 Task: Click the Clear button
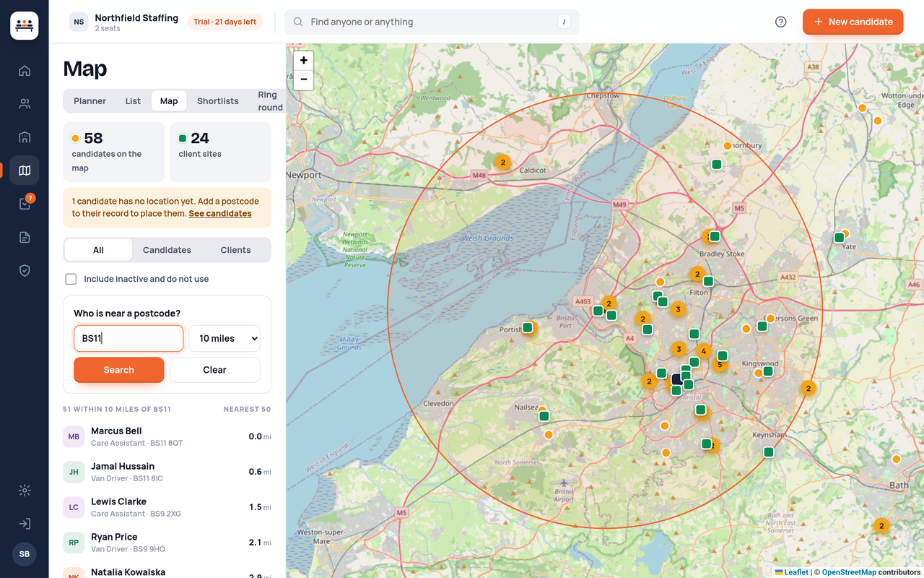pyautogui.click(x=215, y=370)
